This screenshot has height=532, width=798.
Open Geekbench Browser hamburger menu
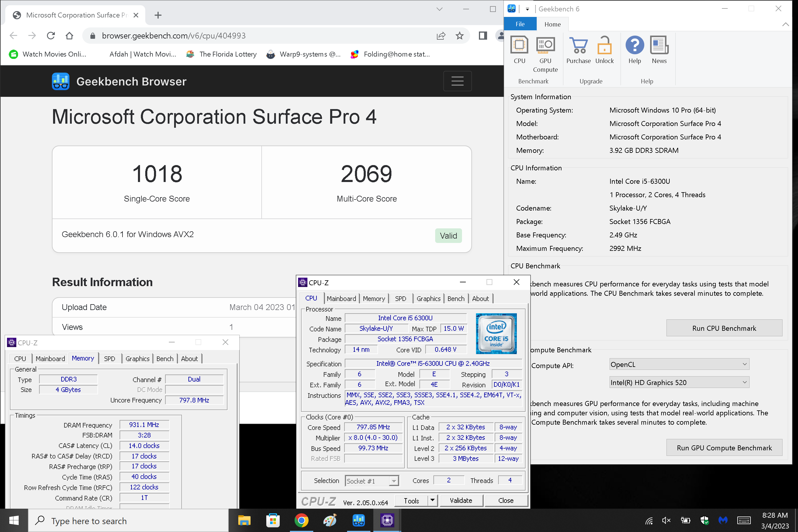[x=457, y=81]
